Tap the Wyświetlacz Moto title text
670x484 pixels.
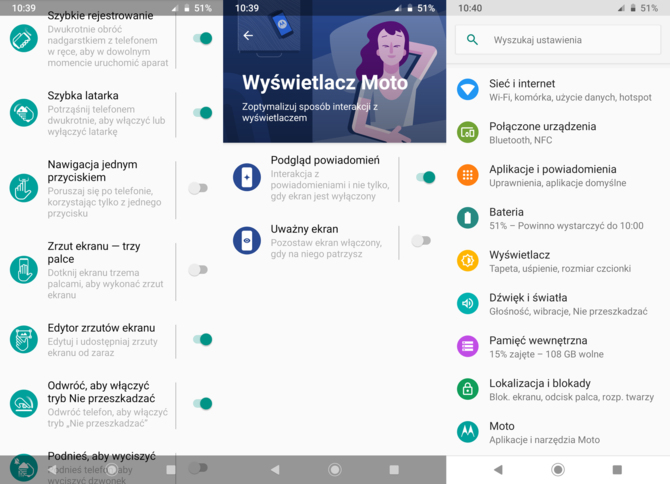(x=325, y=83)
